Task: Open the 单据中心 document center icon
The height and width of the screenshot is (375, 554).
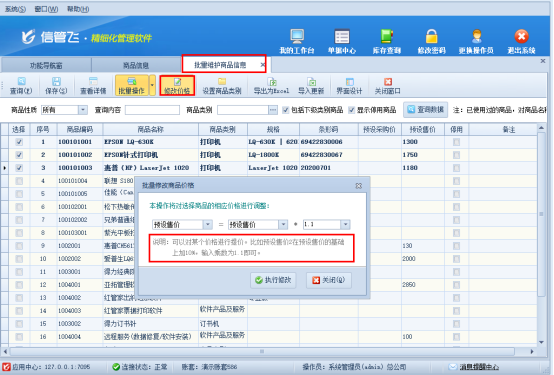Action: [342, 36]
